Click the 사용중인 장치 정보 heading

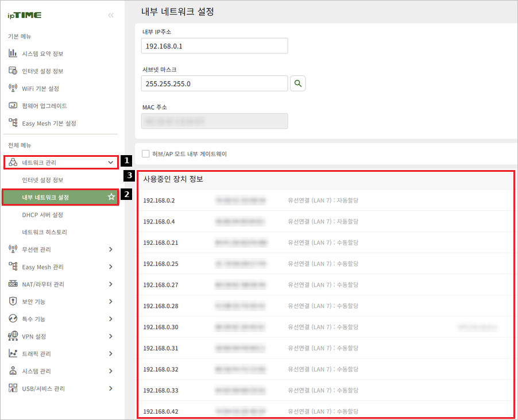pyautogui.click(x=173, y=179)
